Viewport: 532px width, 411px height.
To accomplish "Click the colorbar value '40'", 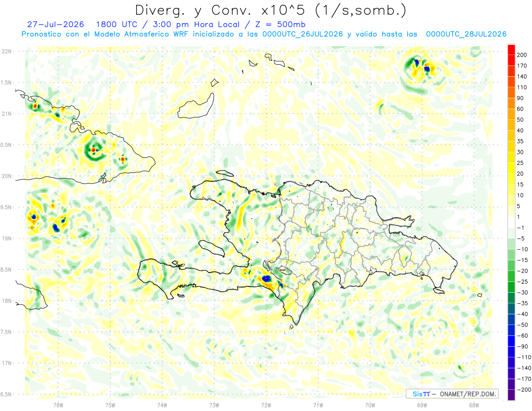I will (520, 130).
